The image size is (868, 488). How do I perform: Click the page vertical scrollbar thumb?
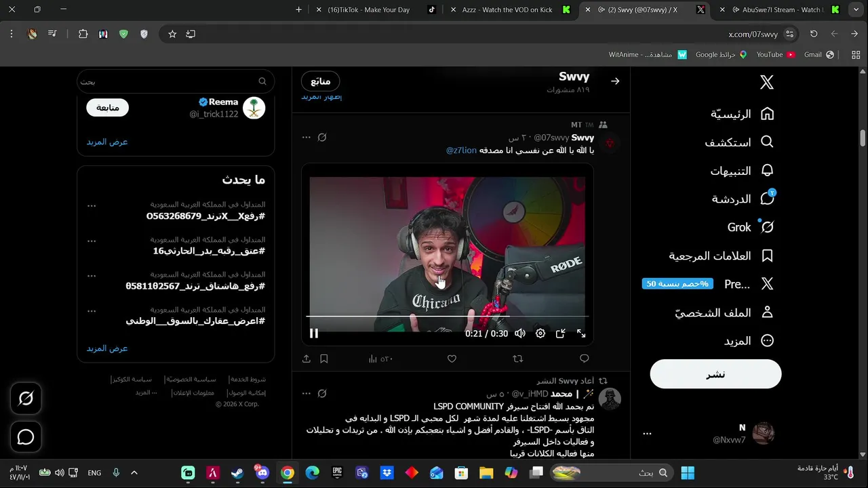[x=863, y=138]
